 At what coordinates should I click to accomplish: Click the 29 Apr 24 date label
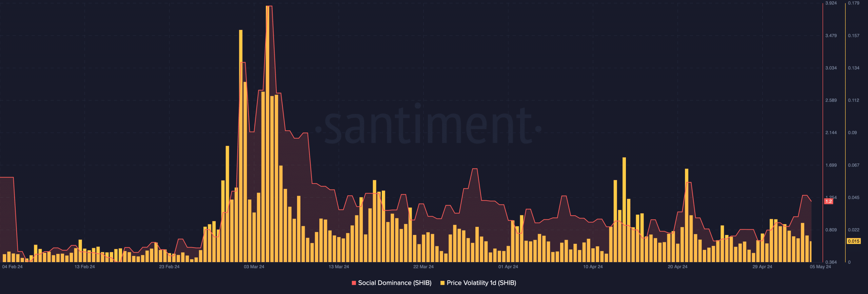[x=762, y=267]
